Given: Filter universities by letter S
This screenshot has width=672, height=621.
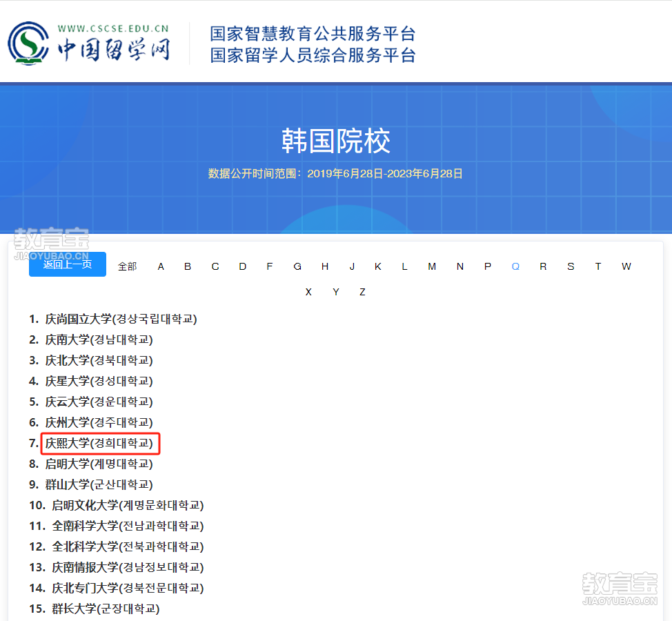Looking at the screenshot, I should [x=571, y=266].
